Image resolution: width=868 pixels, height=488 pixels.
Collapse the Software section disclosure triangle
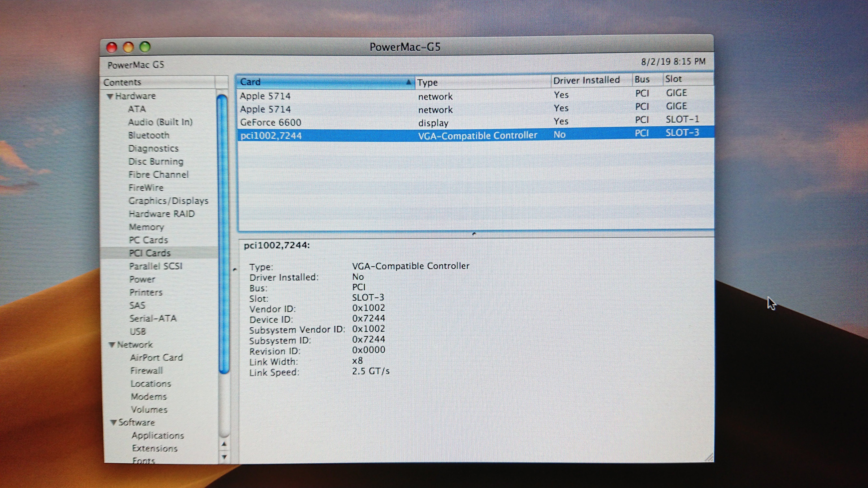point(114,422)
